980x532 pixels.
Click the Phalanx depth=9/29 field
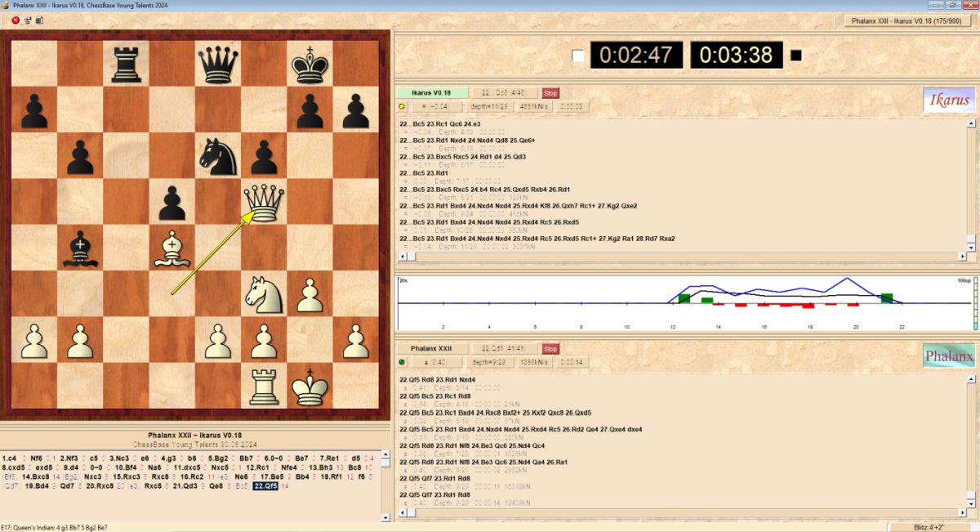[x=490, y=362]
